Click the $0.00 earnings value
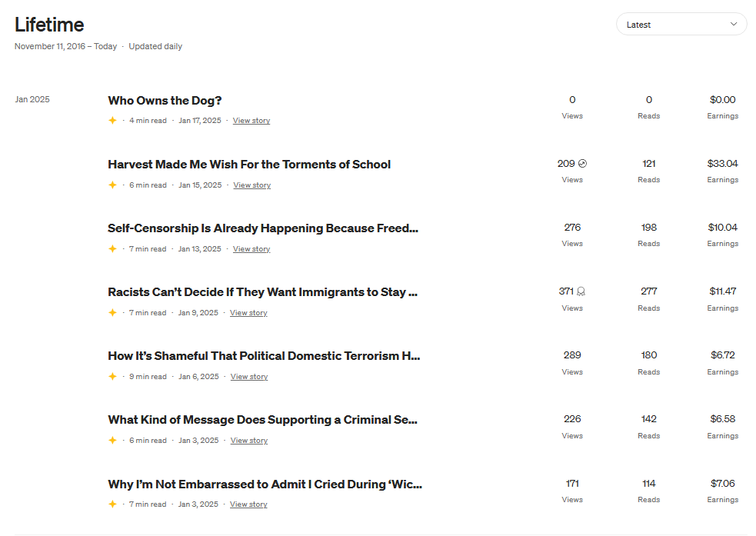The width and height of the screenshot is (756, 536). [x=722, y=100]
